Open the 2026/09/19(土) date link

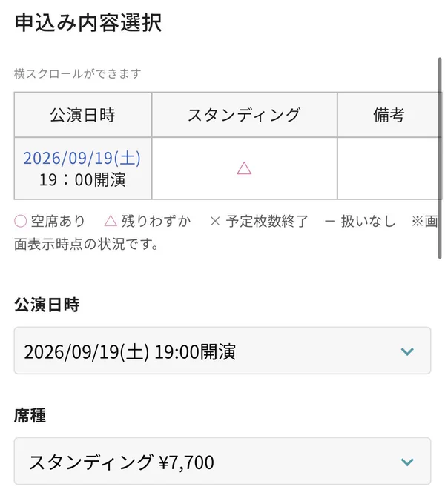coord(82,158)
